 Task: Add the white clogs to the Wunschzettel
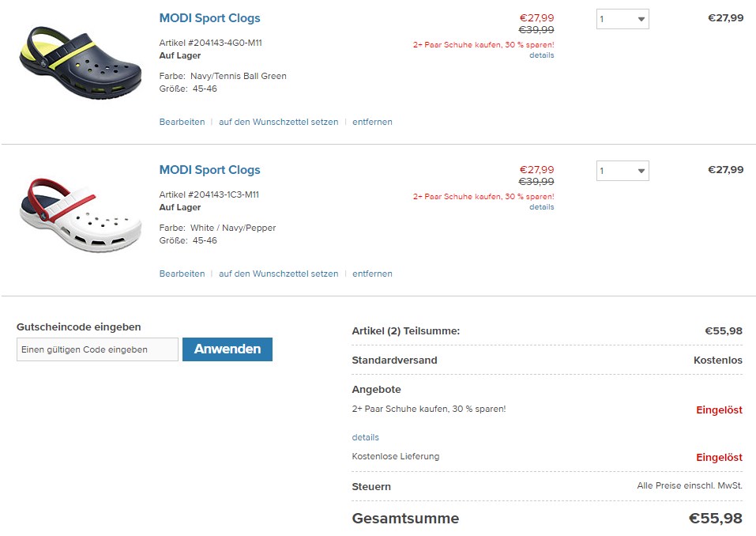(x=278, y=274)
